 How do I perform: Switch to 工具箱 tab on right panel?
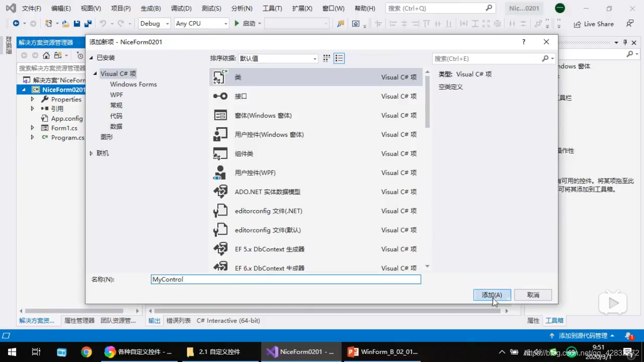click(554, 321)
